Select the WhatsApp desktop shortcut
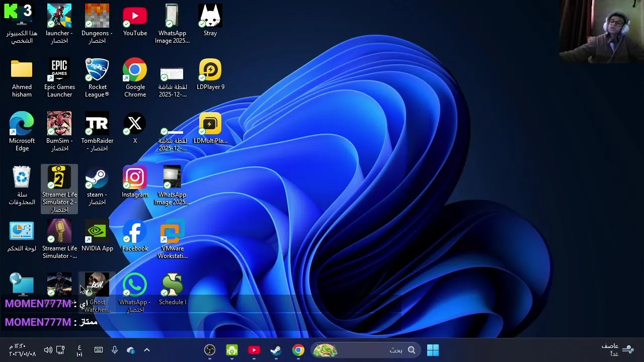 (x=135, y=293)
